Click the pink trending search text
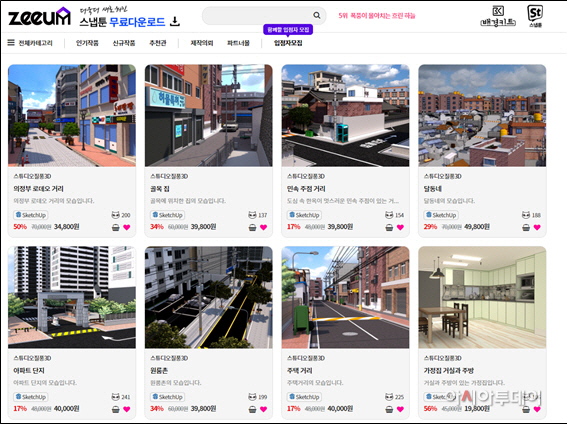Screen dimensions: 567x427 [377, 16]
